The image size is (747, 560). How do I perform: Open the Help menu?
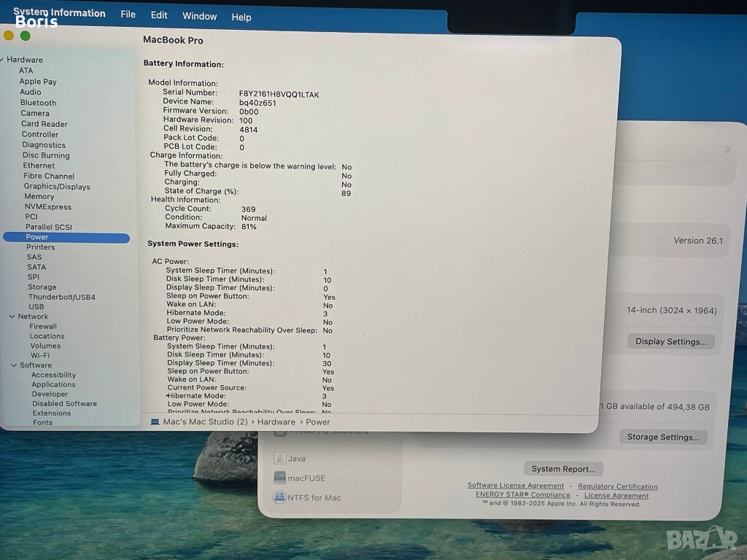pos(241,17)
